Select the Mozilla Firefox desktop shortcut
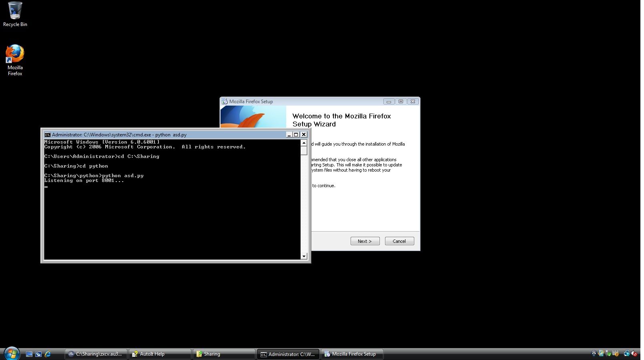The image size is (644, 360). (x=15, y=60)
